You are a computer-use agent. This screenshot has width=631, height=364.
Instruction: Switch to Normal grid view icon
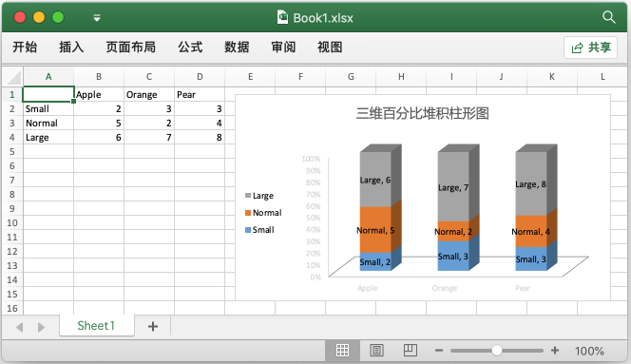point(342,351)
